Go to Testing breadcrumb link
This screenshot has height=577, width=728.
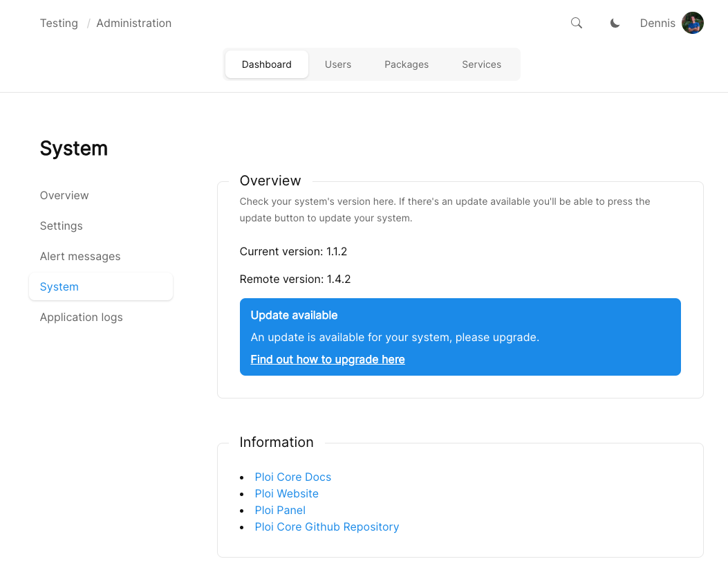(59, 23)
